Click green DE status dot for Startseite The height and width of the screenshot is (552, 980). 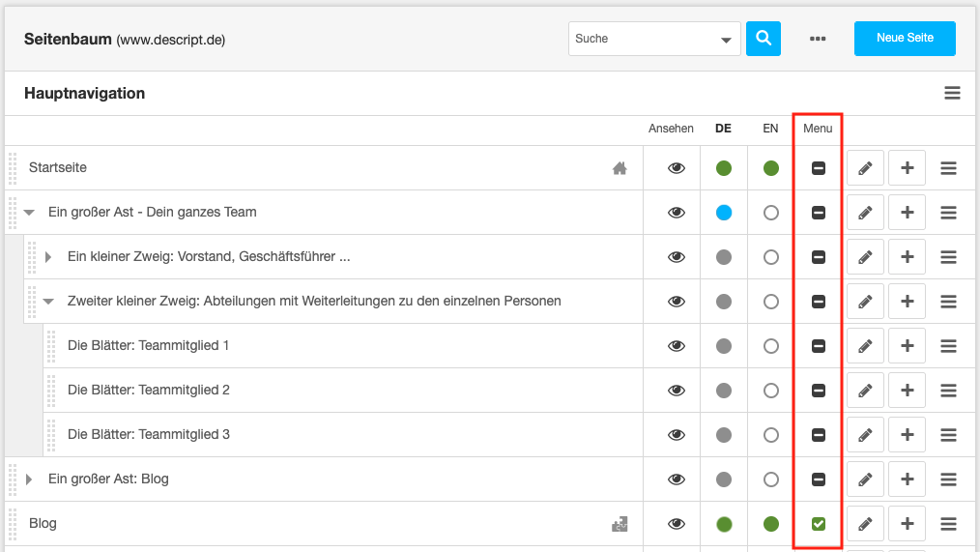pyautogui.click(x=724, y=168)
